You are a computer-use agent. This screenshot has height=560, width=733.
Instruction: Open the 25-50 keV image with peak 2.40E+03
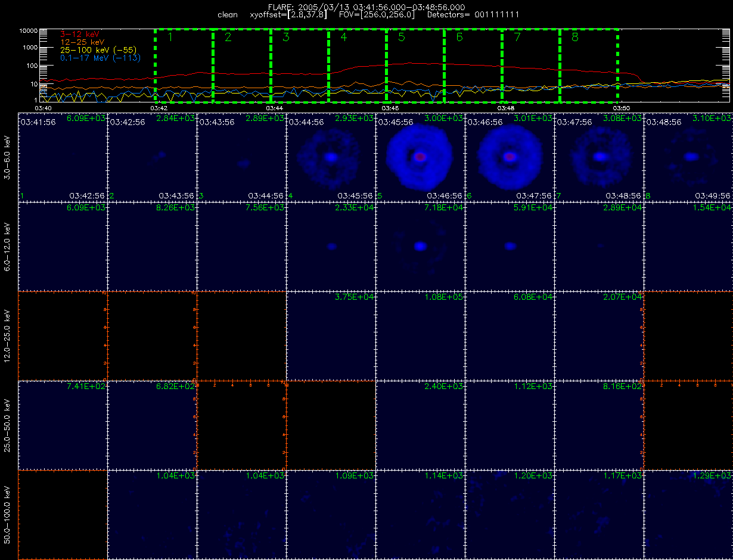coord(420,425)
